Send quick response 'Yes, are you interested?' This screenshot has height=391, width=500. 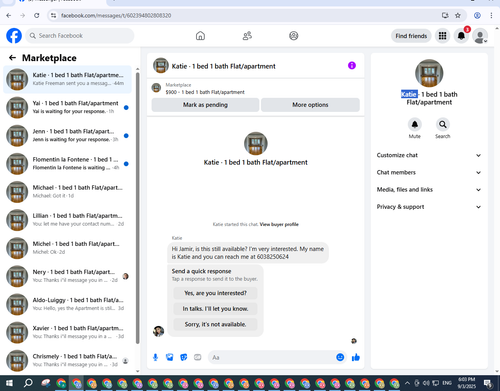tap(215, 293)
